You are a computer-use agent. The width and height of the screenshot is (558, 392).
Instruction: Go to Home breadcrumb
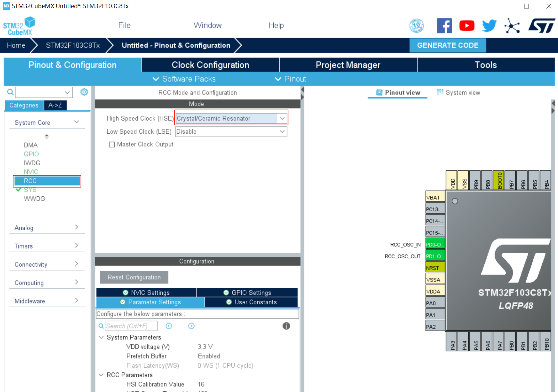16,45
